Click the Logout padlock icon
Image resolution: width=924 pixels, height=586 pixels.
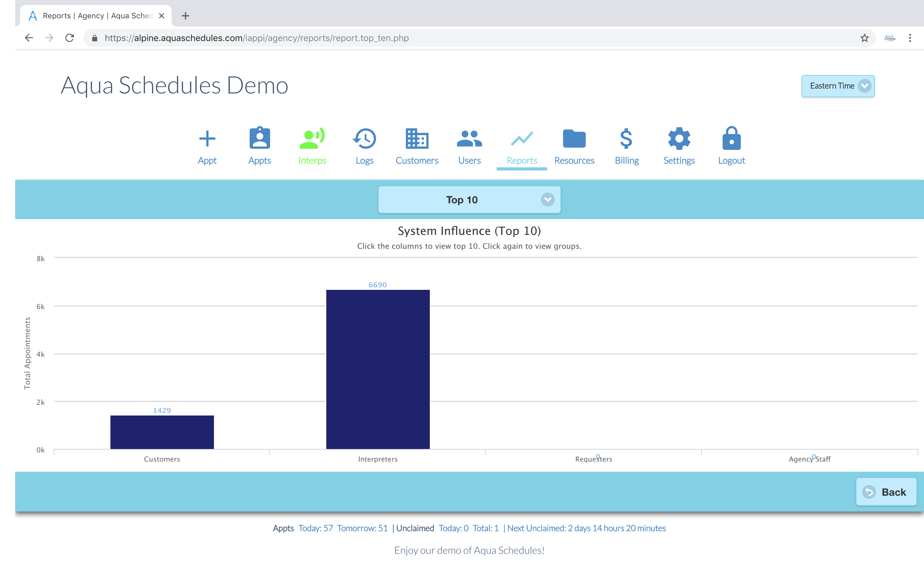(x=731, y=138)
